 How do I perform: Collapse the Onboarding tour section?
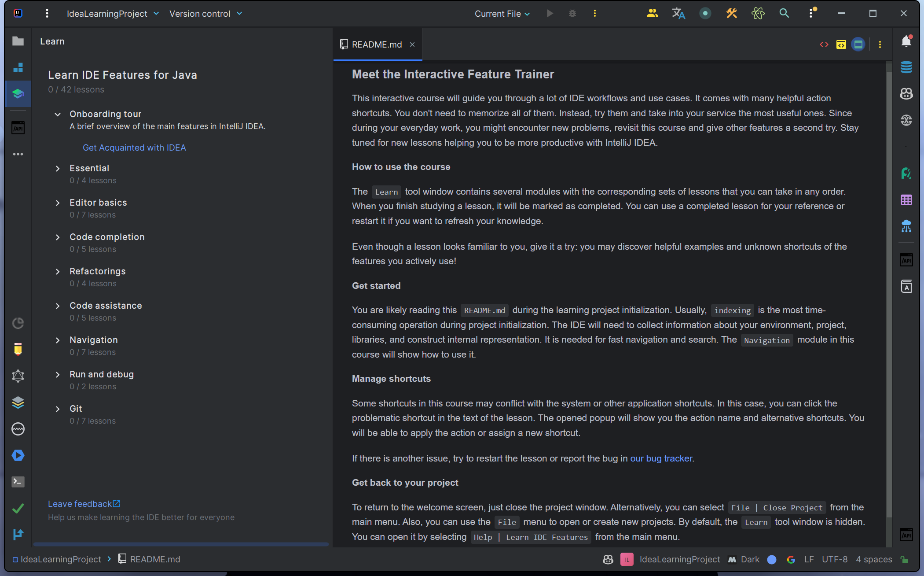58,114
